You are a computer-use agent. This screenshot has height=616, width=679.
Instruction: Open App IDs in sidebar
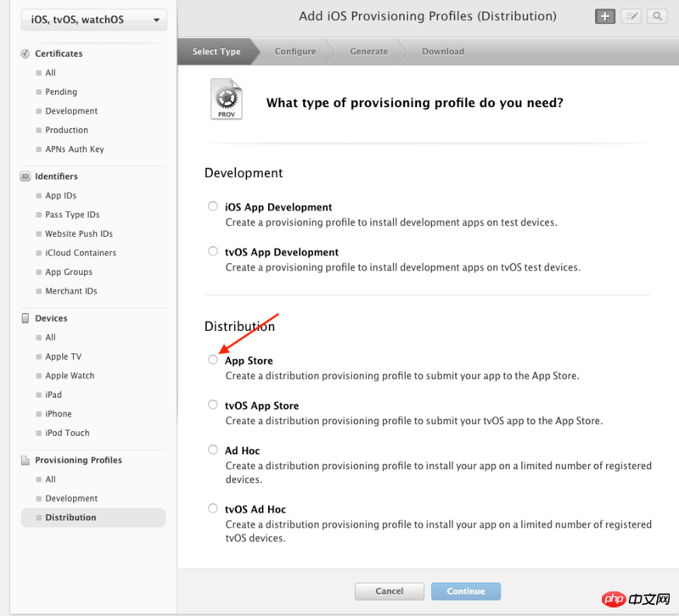pyautogui.click(x=60, y=196)
